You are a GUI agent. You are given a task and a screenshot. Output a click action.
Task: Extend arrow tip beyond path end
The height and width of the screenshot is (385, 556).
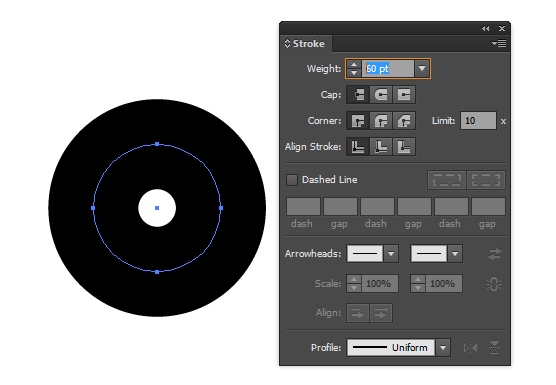(x=358, y=313)
